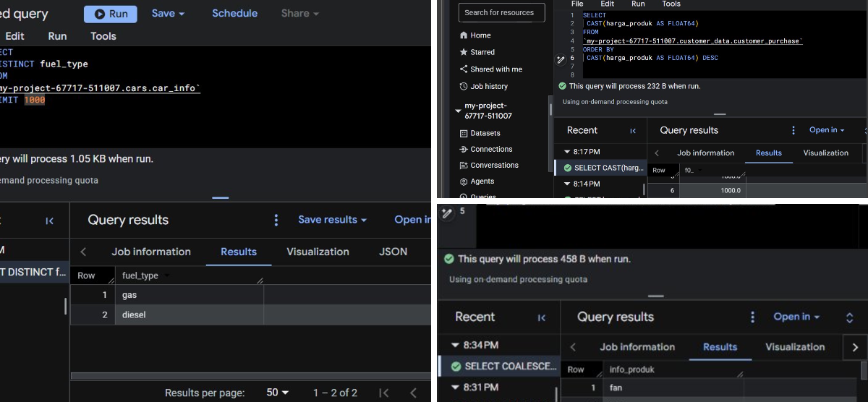Open the greyed Share dropdown

pos(299,14)
